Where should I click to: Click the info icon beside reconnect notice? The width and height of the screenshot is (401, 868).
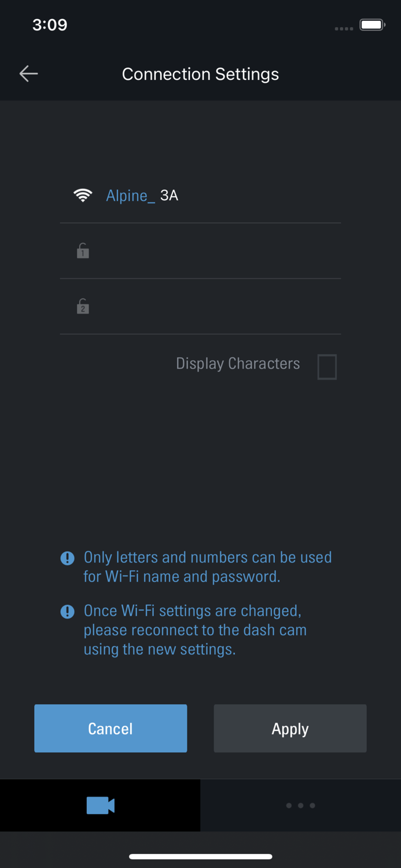(x=67, y=611)
